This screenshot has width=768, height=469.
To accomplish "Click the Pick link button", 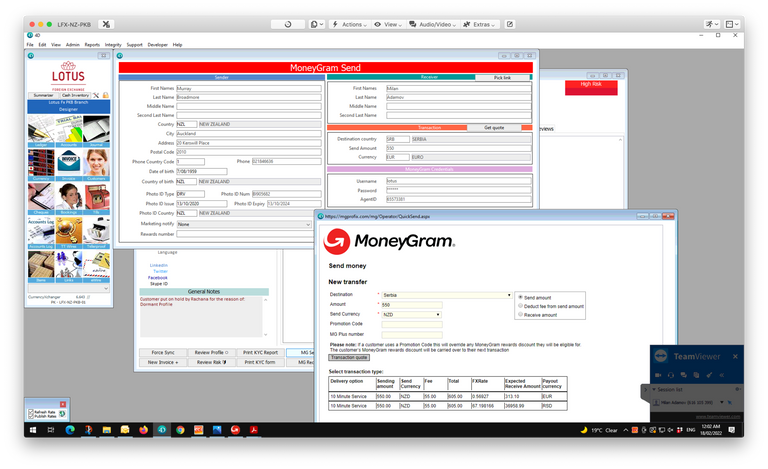I will click(502, 78).
